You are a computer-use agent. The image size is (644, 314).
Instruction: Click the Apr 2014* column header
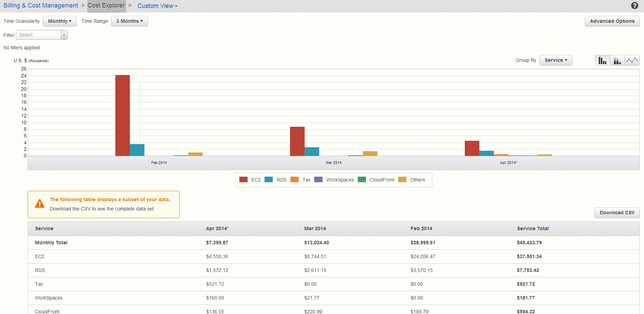[217, 228]
